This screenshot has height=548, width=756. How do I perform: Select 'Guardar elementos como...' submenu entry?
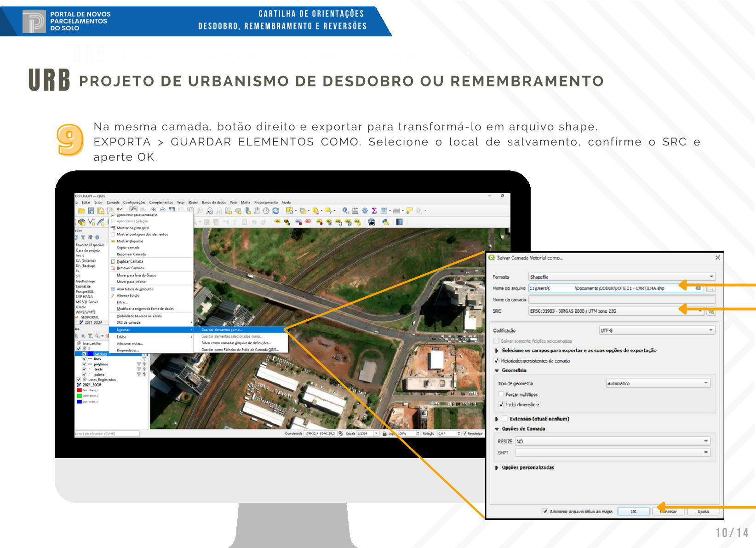click(222, 330)
